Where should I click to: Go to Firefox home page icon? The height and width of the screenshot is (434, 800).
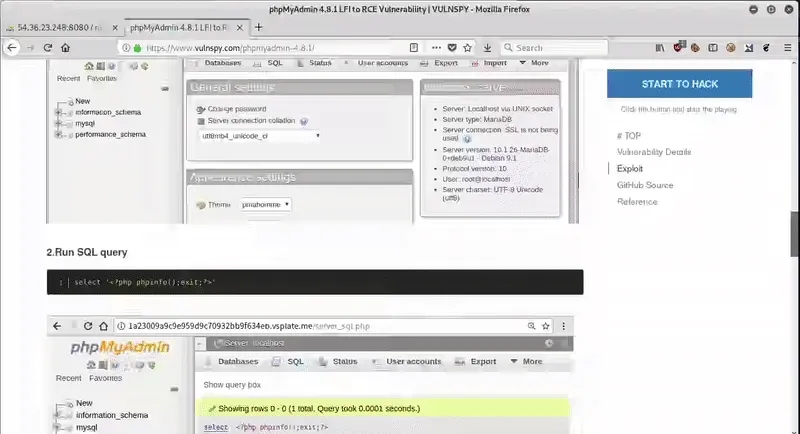(x=66, y=47)
